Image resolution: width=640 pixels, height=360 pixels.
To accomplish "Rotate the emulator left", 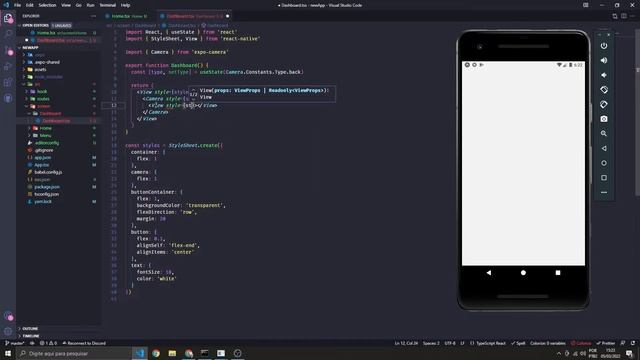I will tap(604, 90).
